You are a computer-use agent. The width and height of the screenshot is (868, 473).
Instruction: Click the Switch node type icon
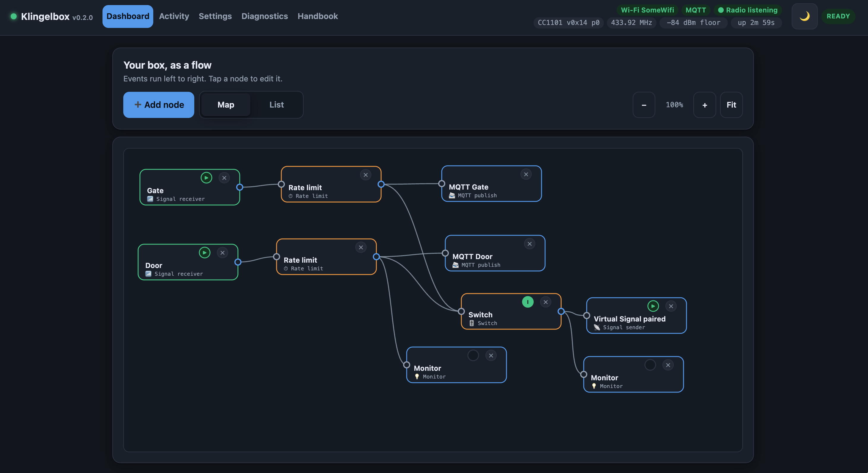[x=471, y=323]
